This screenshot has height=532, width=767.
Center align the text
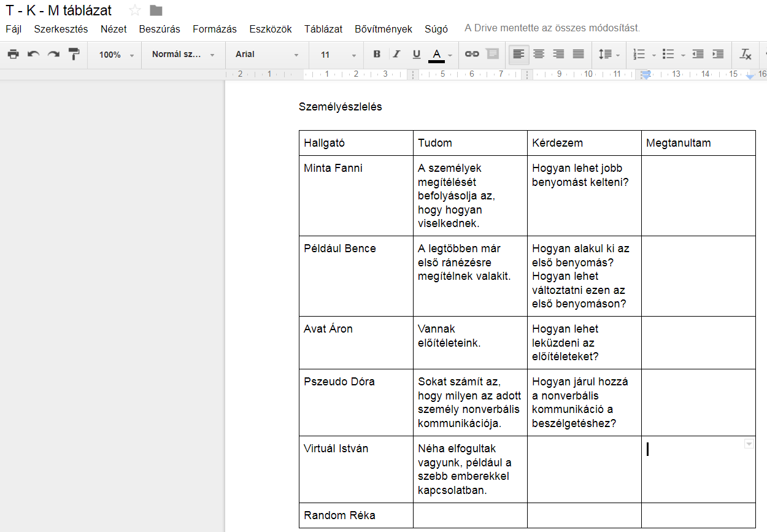point(539,54)
